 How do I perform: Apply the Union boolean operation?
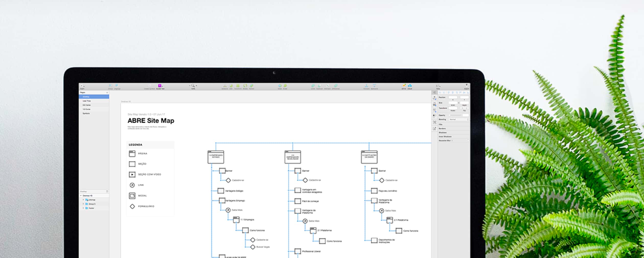313,86
